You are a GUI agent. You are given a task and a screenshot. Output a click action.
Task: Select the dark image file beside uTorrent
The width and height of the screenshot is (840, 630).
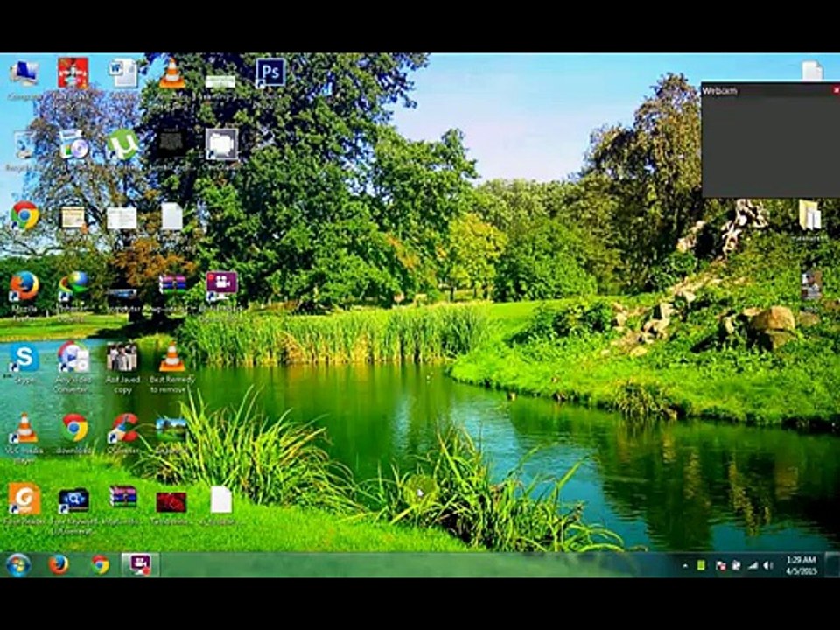pyautogui.click(x=171, y=143)
